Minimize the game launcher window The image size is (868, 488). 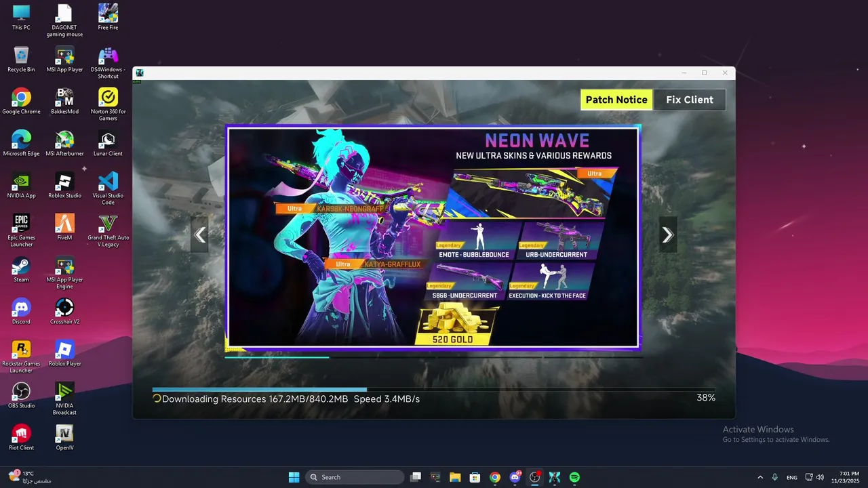click(x=684, y=73)
